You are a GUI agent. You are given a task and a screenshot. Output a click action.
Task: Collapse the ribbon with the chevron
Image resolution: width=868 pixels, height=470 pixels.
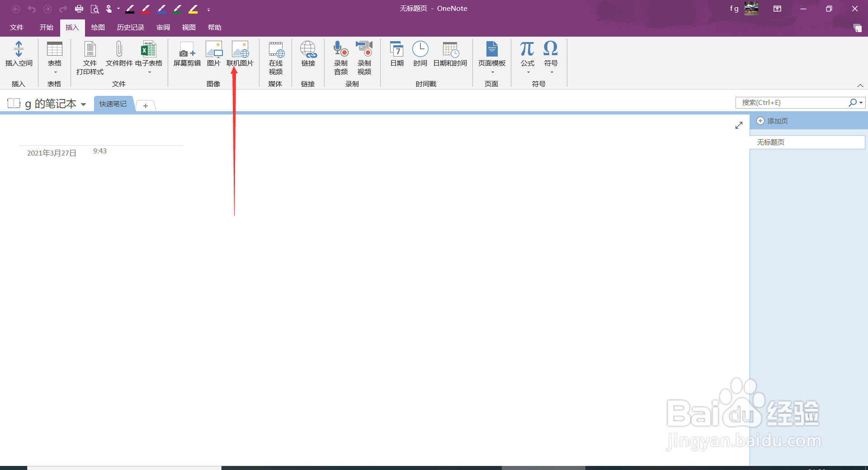pos(860,85)
